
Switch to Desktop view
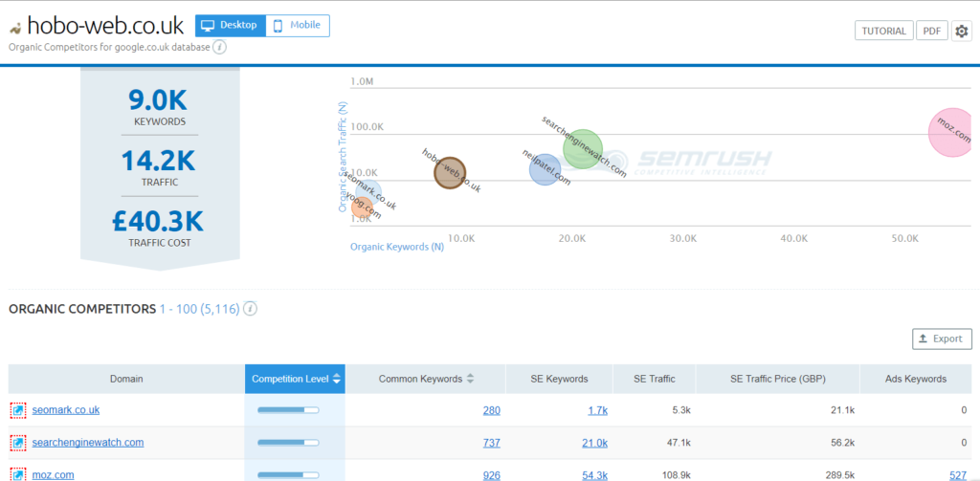point(230,26)
